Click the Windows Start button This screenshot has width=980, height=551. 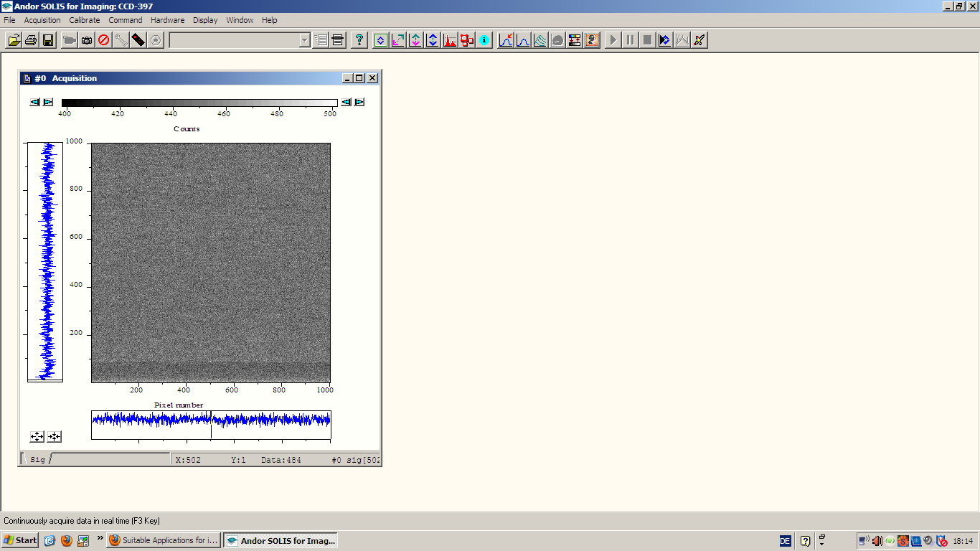20,540
